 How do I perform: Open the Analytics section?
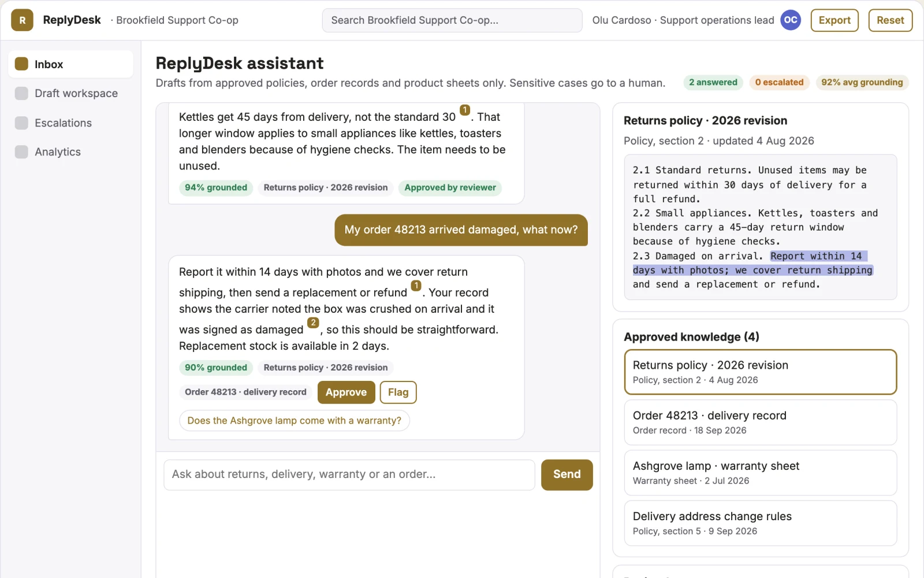point(70,152)
